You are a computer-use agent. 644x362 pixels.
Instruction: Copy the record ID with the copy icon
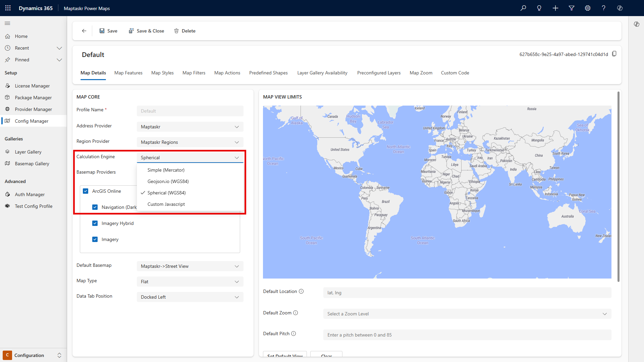click(614, 54)
